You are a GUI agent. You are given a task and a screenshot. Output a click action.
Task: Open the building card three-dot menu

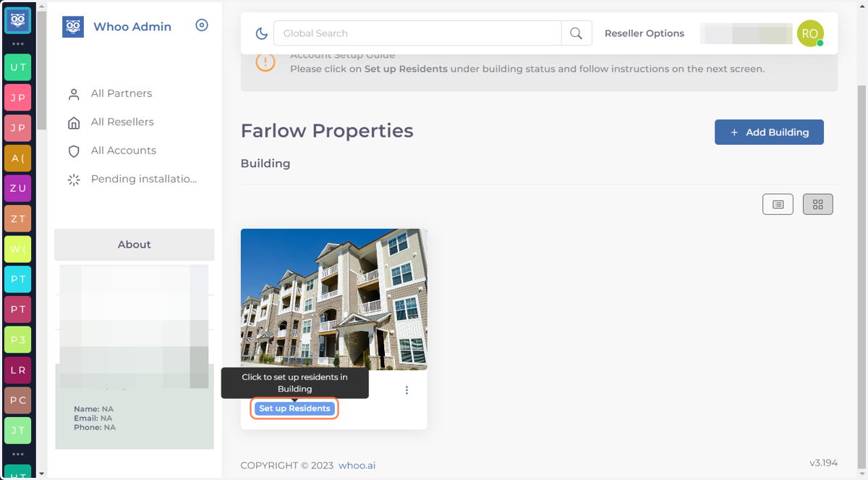pyautogui.click(x=407, y=390)
